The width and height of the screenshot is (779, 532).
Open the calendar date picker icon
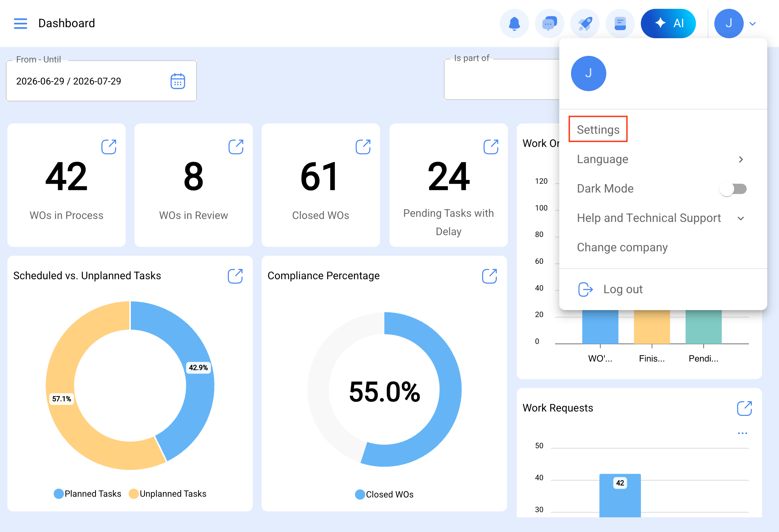[x=178, y=81]
